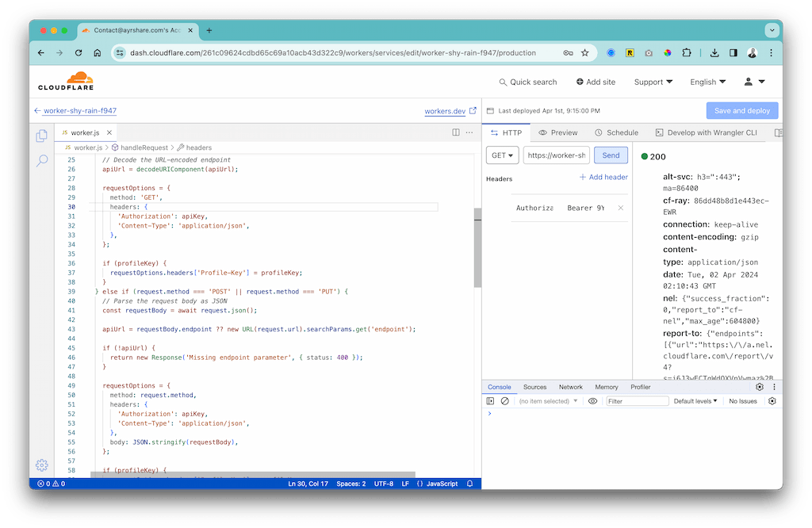Go to browser home page icon
The image size is (812, 528).
(97, 53)
